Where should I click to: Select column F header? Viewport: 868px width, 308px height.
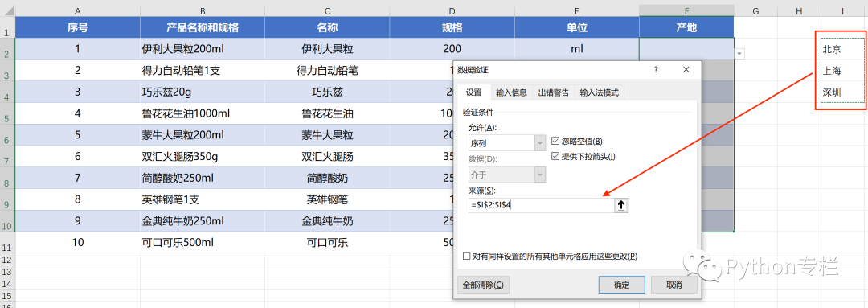point(686,11)
